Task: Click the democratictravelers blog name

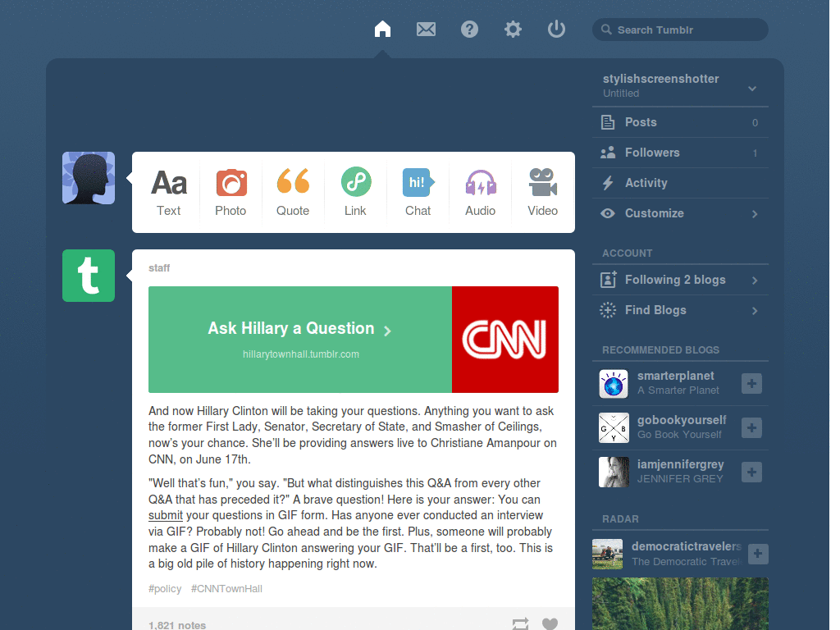Action: pyautogui.click(x=687, y=546)
